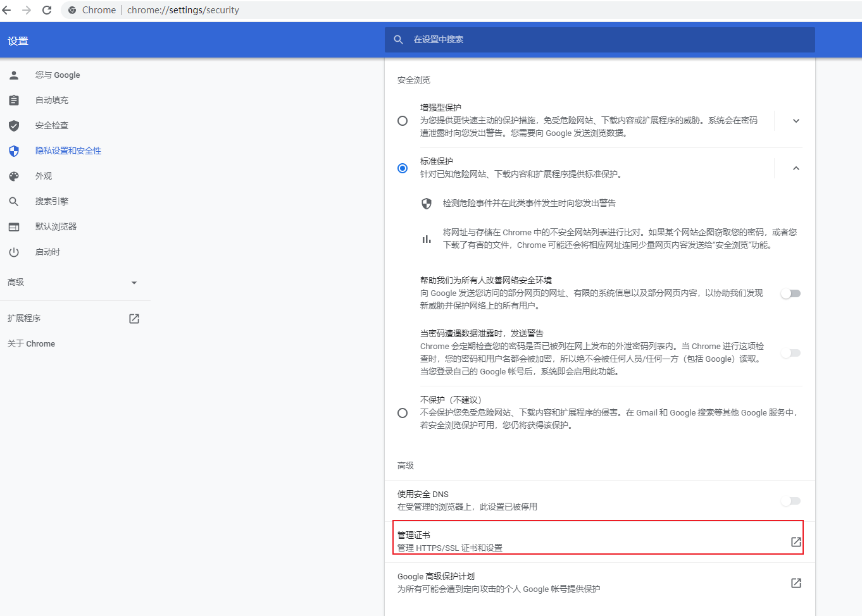The image size is (862, 616).
Task: Click 检测危险事件并在此类事件发生时向您发出警告 text
Action: point(529,203)
